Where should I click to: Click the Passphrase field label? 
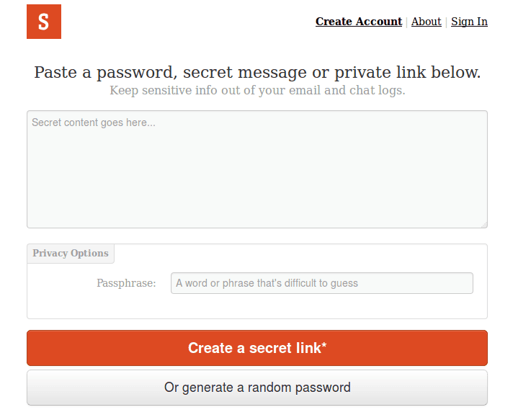click(x=126, y=283)
